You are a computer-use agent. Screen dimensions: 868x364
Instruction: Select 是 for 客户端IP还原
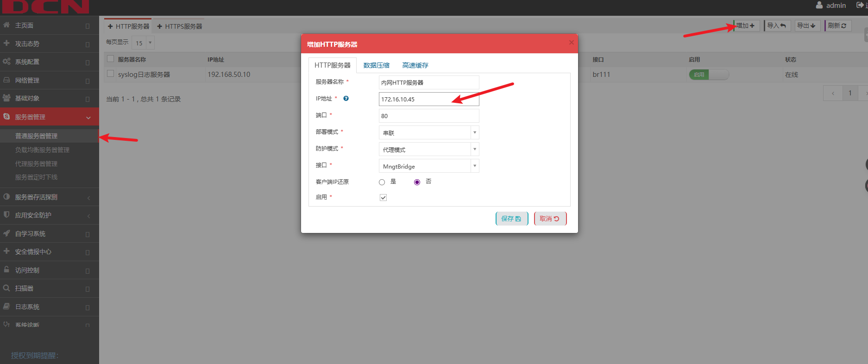[382, 182]
